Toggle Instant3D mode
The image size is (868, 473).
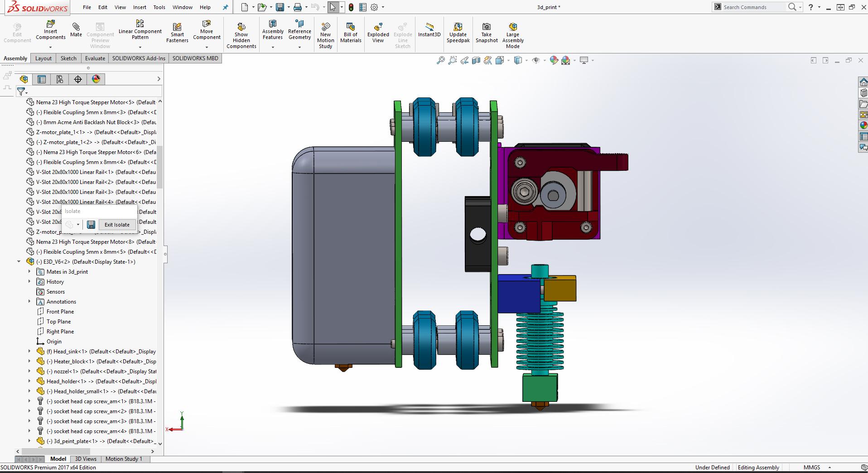(429, 30)
